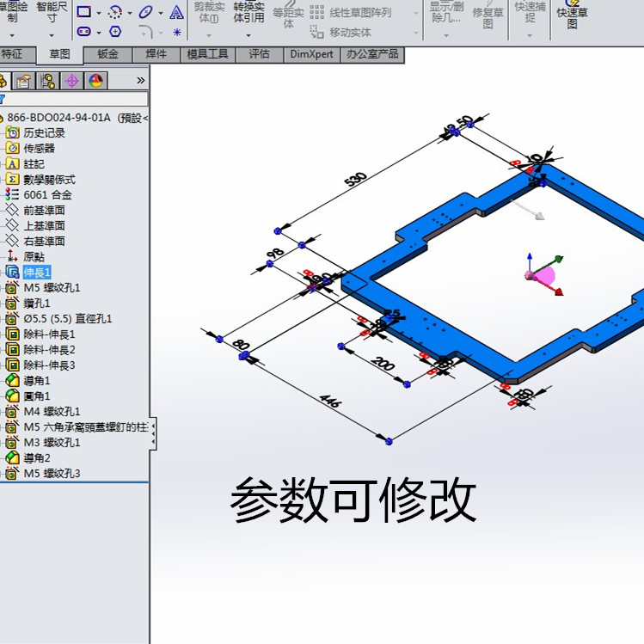
Task: Click the 伸長1 extrude feature icon
Action: pyautogui.click(x=12, y=272)
